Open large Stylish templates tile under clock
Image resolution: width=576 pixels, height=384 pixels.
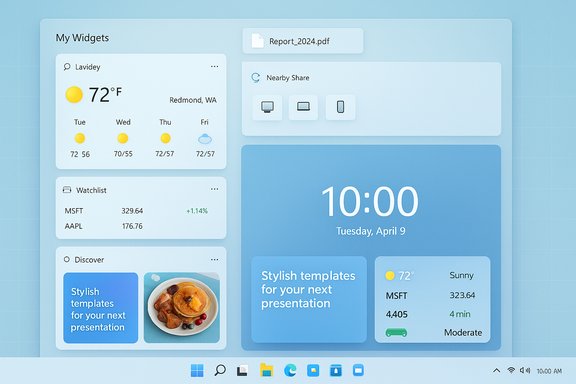[x=309, y=299]
